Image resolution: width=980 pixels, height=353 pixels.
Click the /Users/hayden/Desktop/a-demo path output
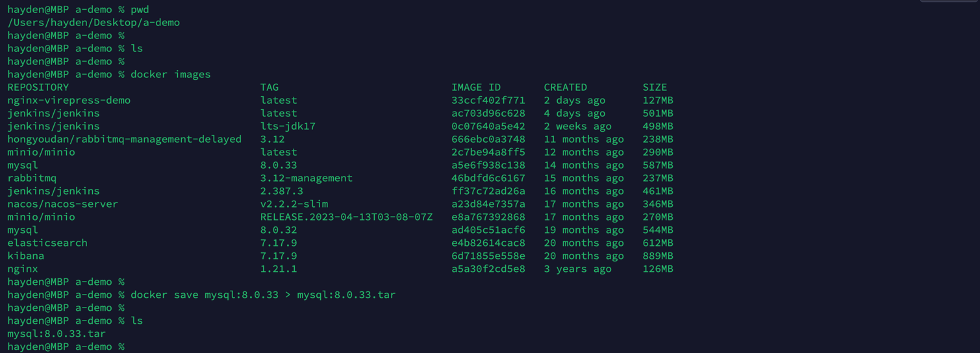coord(94,22)
